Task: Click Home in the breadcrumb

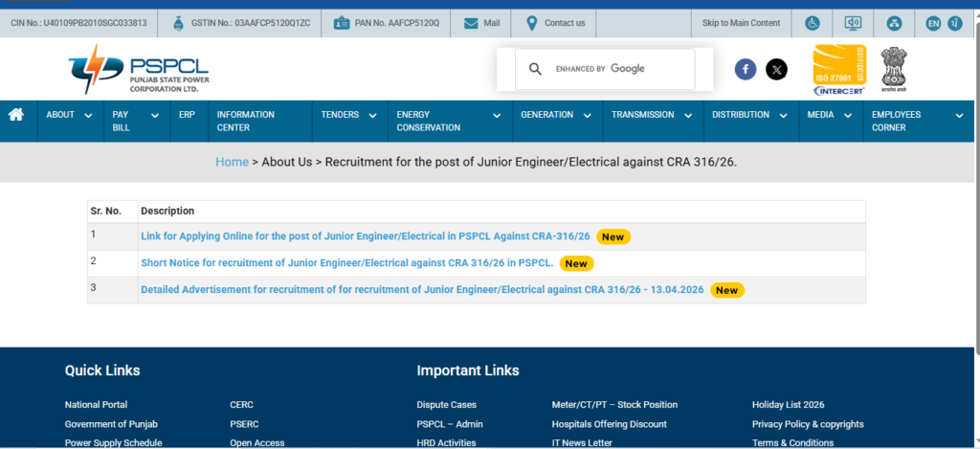Action: coord(232,162)
